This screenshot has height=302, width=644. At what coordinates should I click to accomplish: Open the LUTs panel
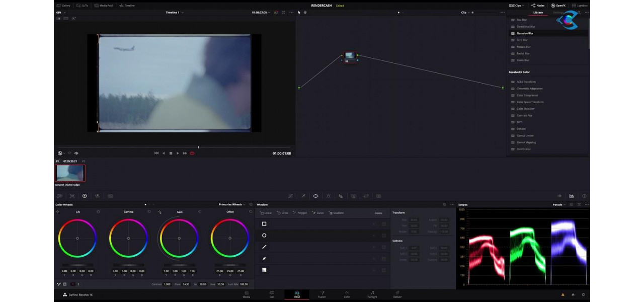pos(83,6)
